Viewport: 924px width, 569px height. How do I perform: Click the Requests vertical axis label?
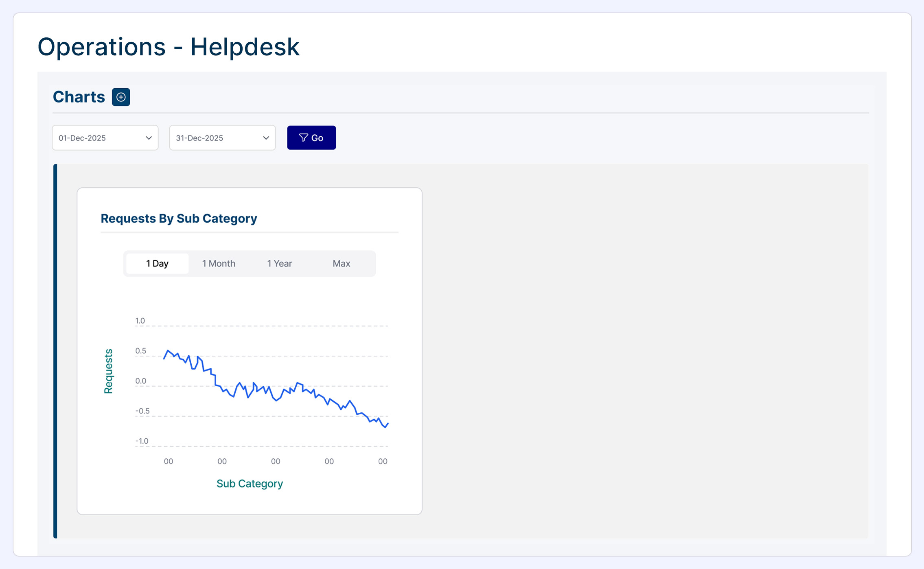click(x=108, y=371)
